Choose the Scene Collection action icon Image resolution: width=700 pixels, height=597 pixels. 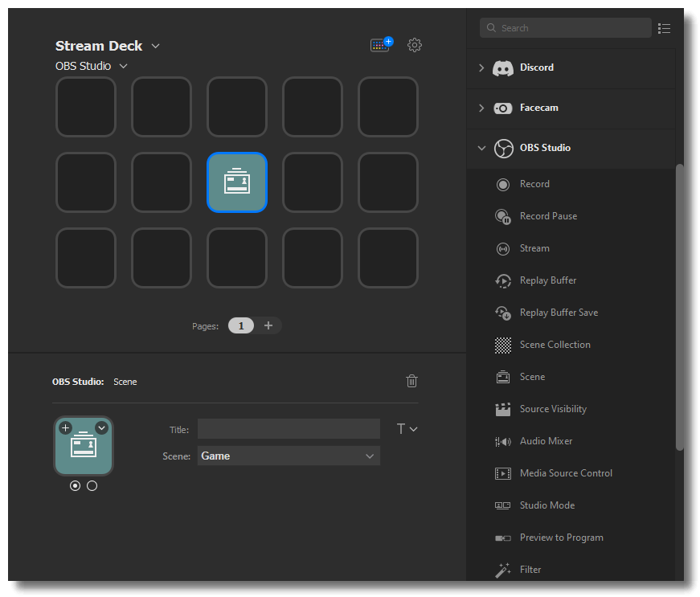coord(504,345)
